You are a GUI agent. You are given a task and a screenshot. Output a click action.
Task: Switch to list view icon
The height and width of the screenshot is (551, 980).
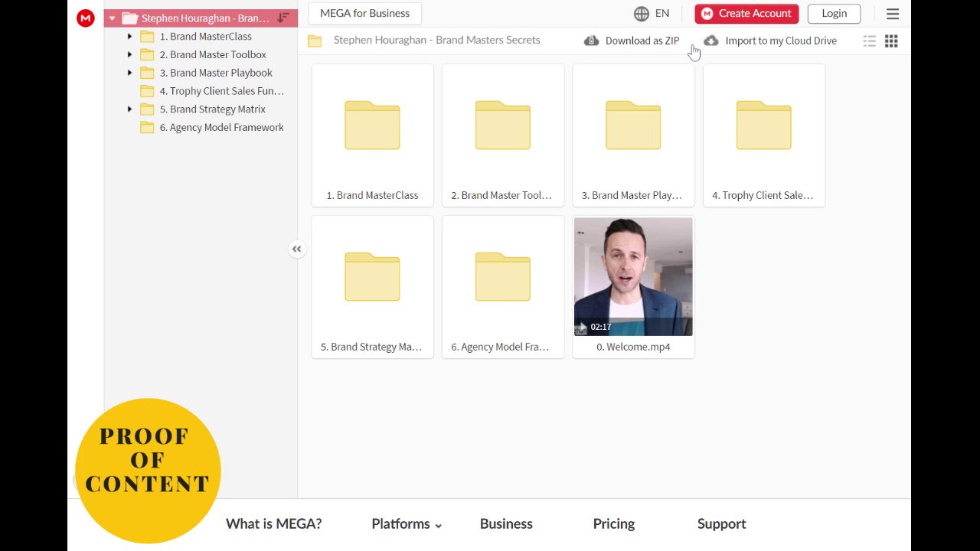pyautogui.click(x=870, y=41)
